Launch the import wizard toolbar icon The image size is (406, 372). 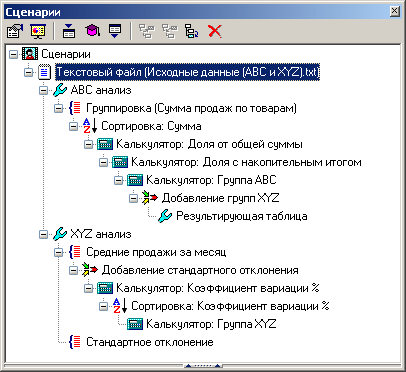click(69, 31)
